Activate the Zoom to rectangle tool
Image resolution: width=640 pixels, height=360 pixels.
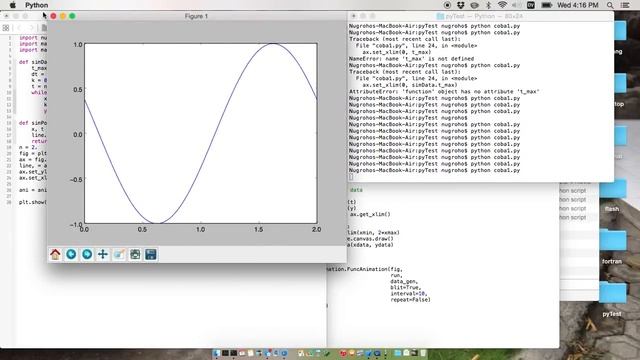click(x=119, y=254)
